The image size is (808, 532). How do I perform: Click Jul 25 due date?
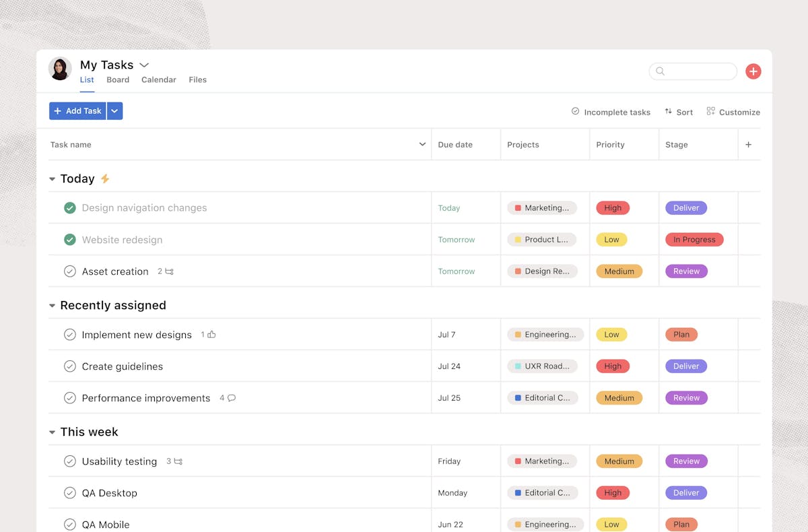tap(449, 398)
